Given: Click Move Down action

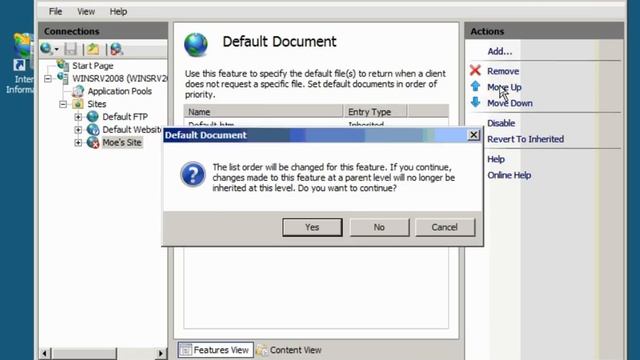Looking at the screenshot, I should 510,103.
